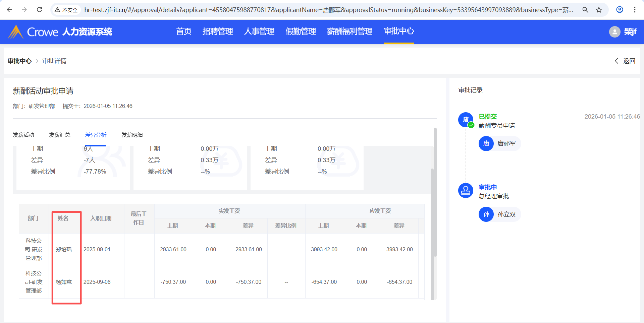This screenshot has width=644, height=323.
Task: Open Chrome three-dot menu
Action: (x=635, y=10)
